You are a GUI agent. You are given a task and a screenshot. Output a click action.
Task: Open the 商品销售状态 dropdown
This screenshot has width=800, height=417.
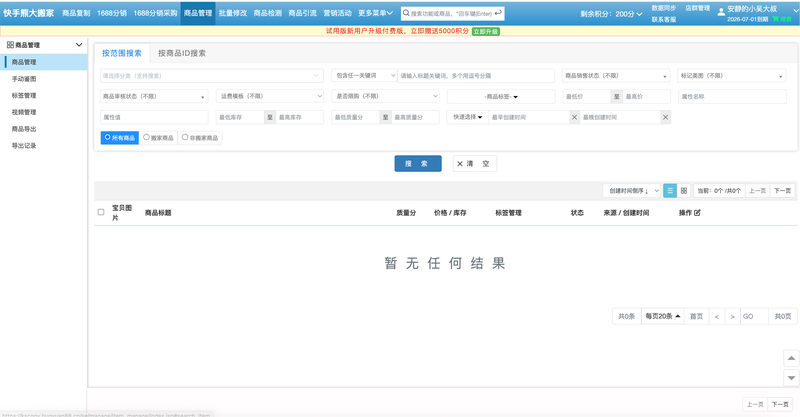pos(616,76)
